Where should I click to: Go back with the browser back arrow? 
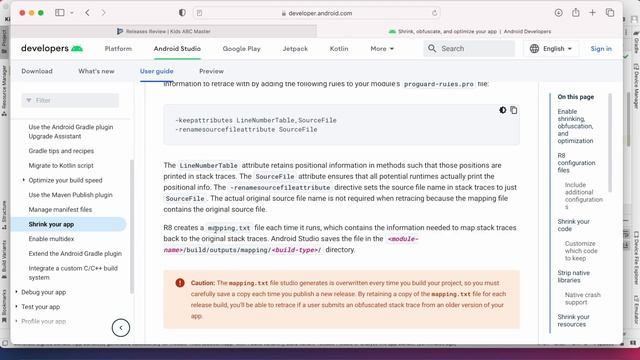coord(88,13)
